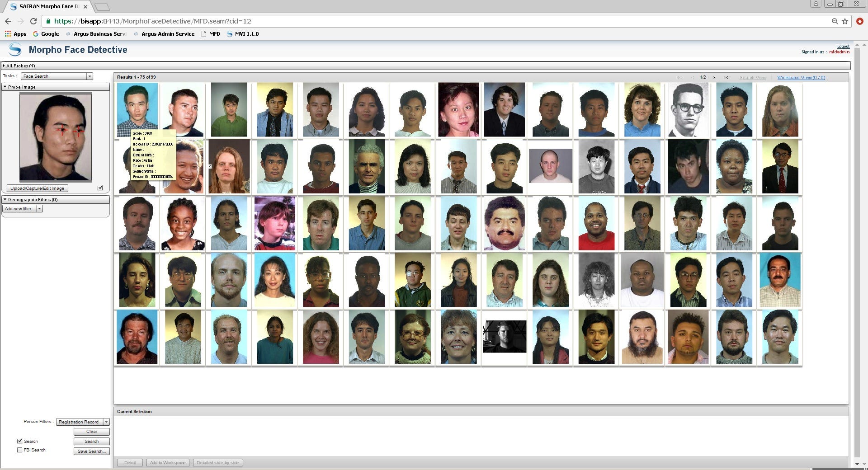Viewport: 868px width, 470px height.
Task: Go to the next results page arrow
Action: point(714,77)
